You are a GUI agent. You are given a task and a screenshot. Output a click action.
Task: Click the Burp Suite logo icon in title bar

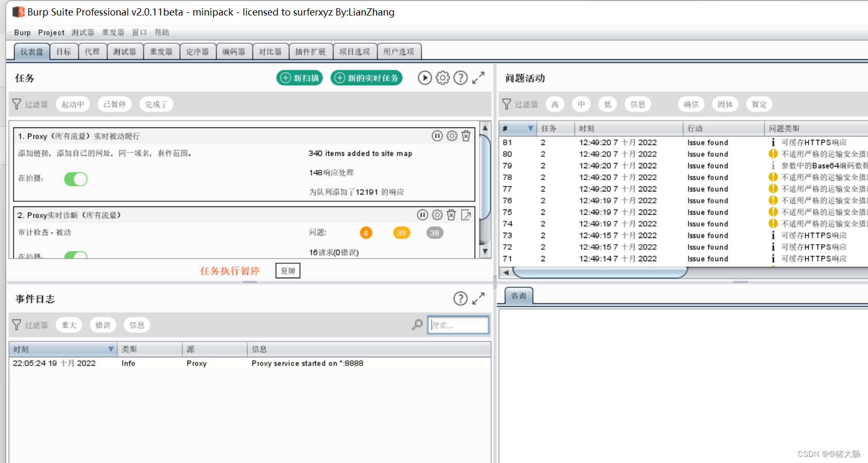(19, 11)
